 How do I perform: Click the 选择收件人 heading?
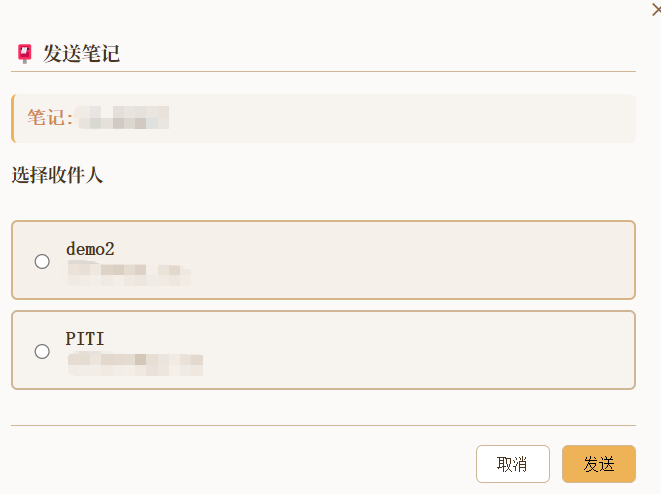(x=57, y=176)
